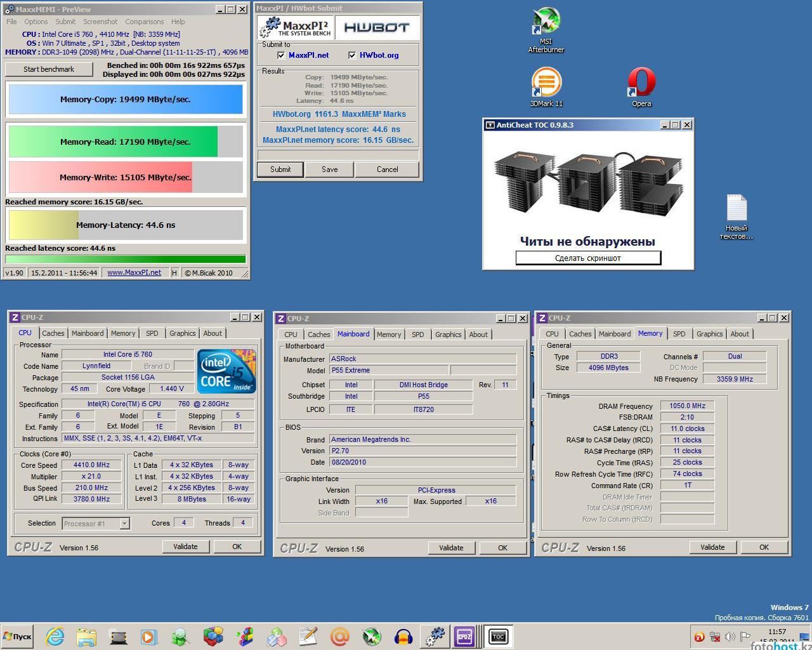Image resolution: width=812 pixels, height=650 pixels.
Task: Click the Intel Core i5 inside logo
Action: point(226,371)
